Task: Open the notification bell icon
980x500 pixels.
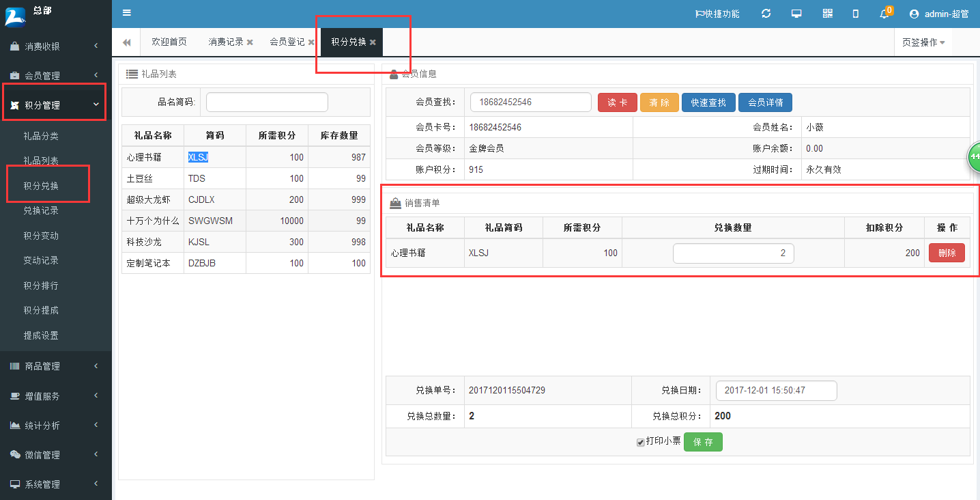Action: click(884, 14)
